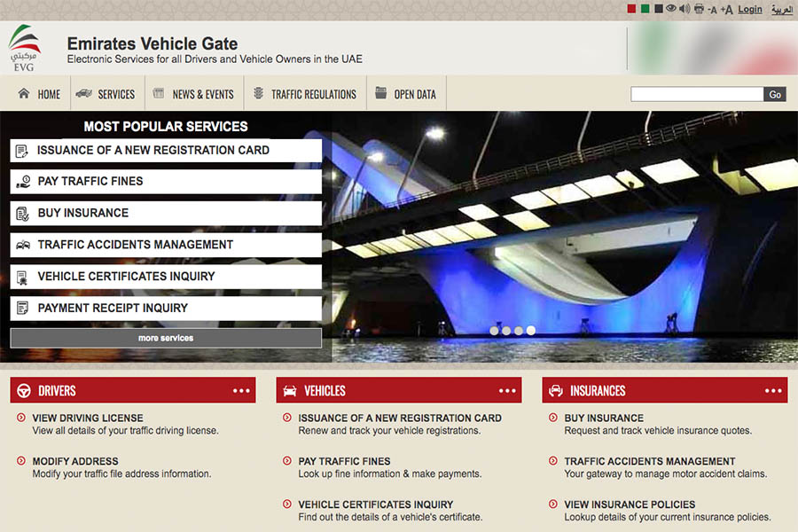Open the OPEN DATA menu
The height and width of the screenshot is (532, 798).
click(405, 94)
